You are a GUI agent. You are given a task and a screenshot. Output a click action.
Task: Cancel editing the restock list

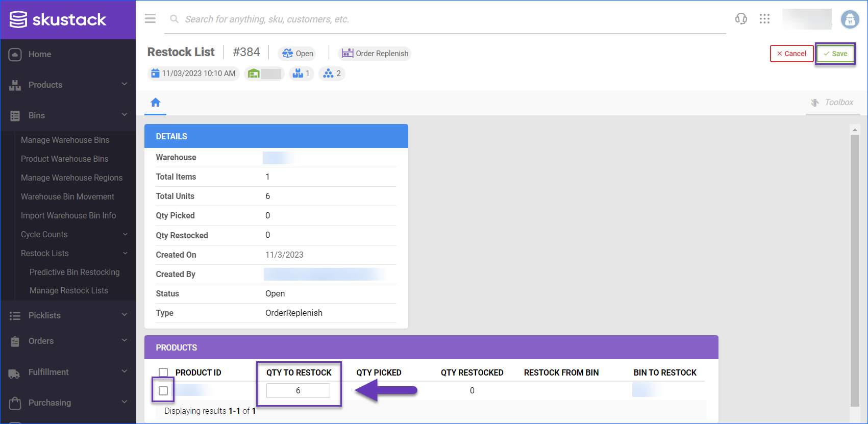pos(791,54)
